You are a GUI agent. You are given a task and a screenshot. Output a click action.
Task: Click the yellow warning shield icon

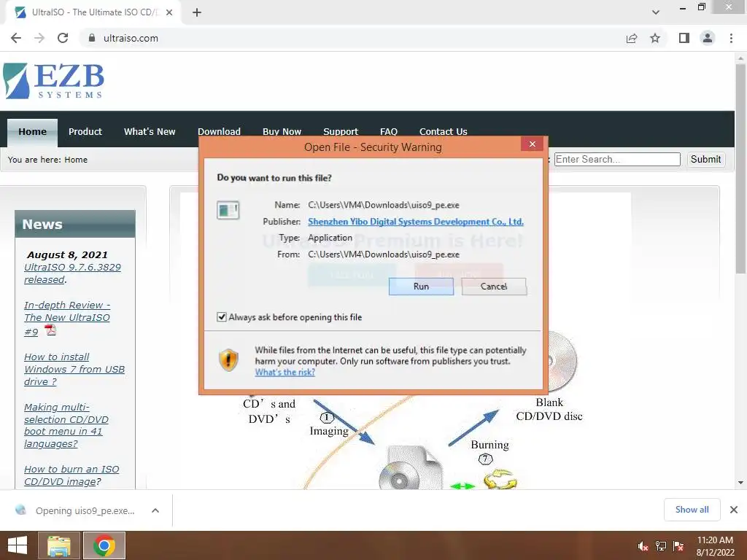click(228, 360)
